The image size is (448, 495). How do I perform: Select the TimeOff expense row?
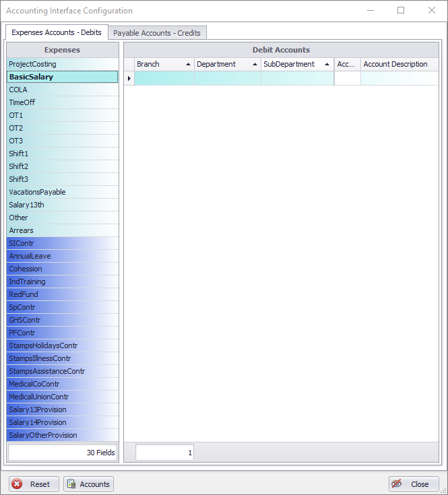pos(63,102)
